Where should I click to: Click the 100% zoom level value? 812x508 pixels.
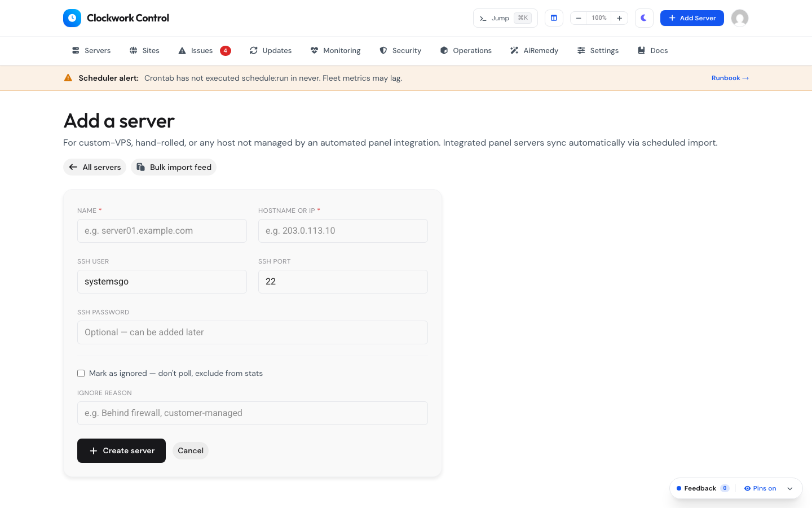point(599,18)
